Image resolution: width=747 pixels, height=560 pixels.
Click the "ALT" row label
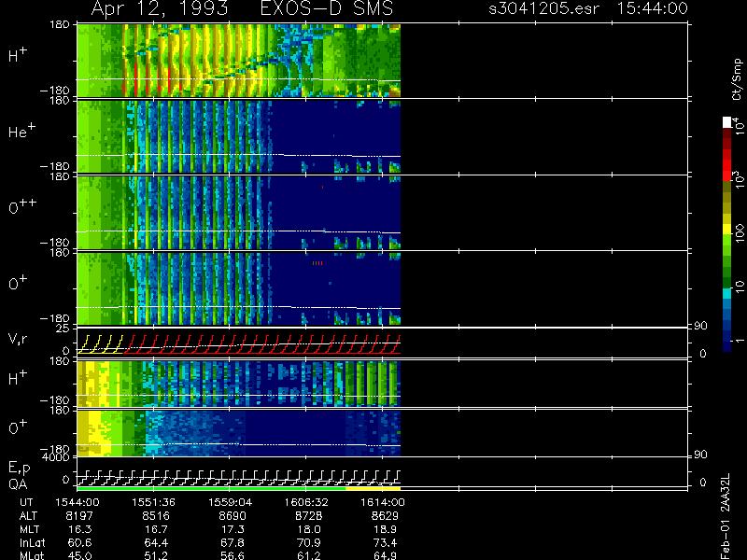tap(28, 516)
